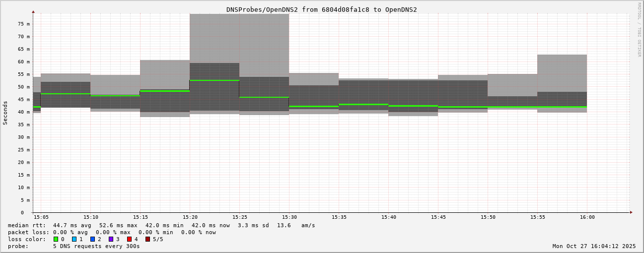Click the 75 m y-axis tick label
Screen dimensions: 644x253
coord(24,24)
